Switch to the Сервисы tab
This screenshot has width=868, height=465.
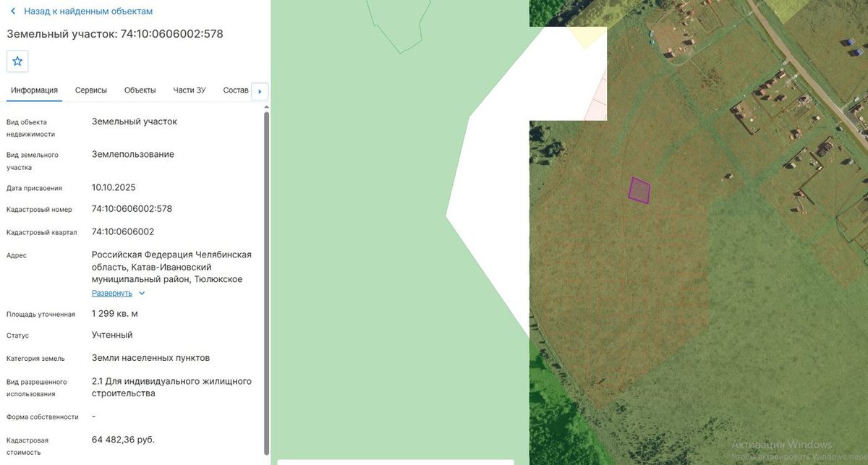91,90
